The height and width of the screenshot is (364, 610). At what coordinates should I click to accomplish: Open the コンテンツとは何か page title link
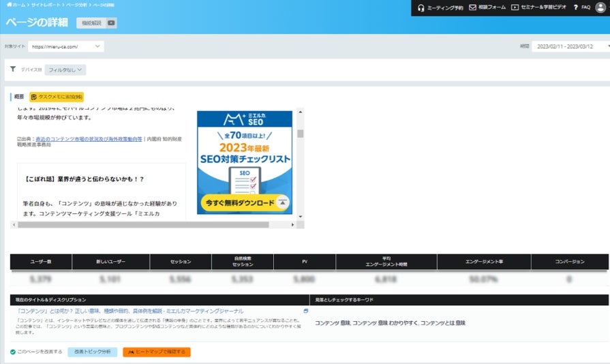pyautogui.click(x=130, y=311)
